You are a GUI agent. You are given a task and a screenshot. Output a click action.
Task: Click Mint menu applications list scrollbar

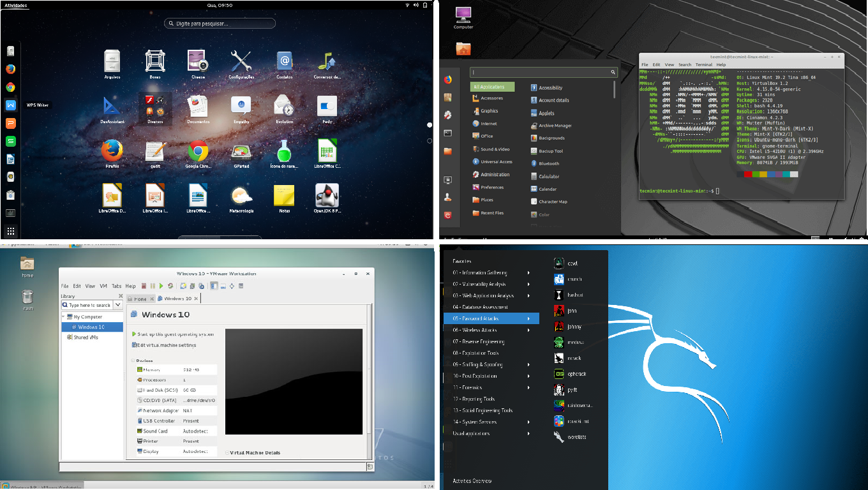pos(615,90)
